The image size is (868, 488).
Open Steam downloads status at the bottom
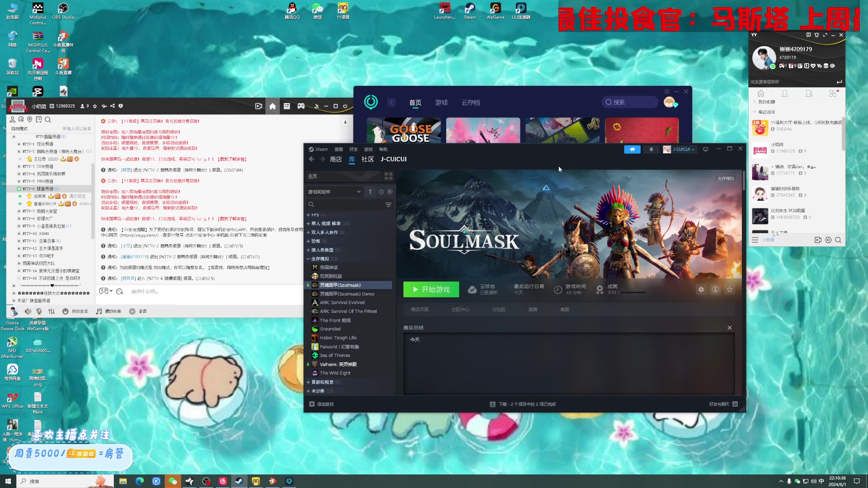point(523,404)
